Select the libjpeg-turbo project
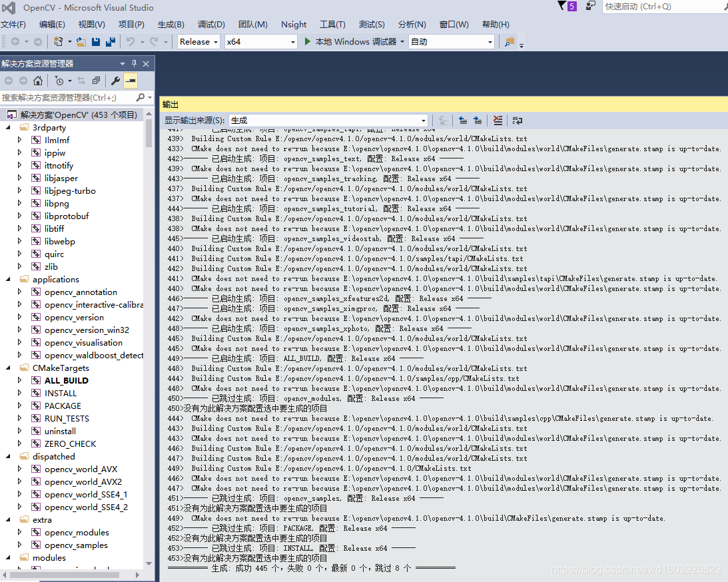Screen dimensions: 728x582 70,190
